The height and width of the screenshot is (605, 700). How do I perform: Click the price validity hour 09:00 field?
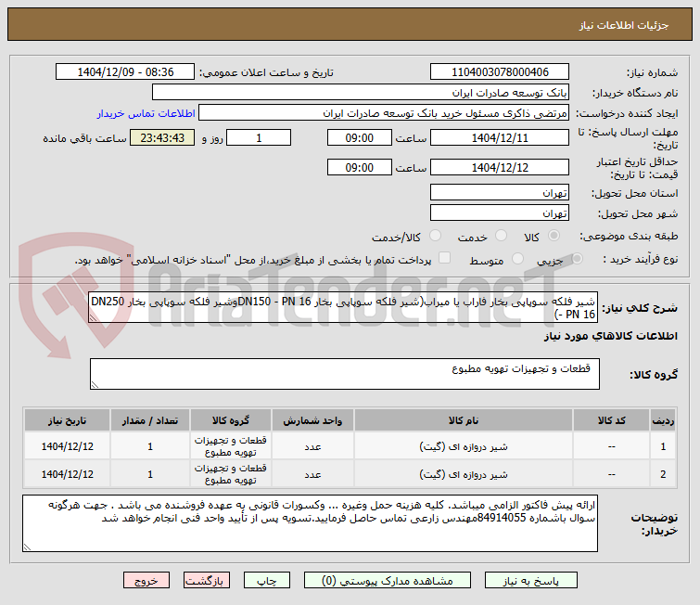(360, 167)
